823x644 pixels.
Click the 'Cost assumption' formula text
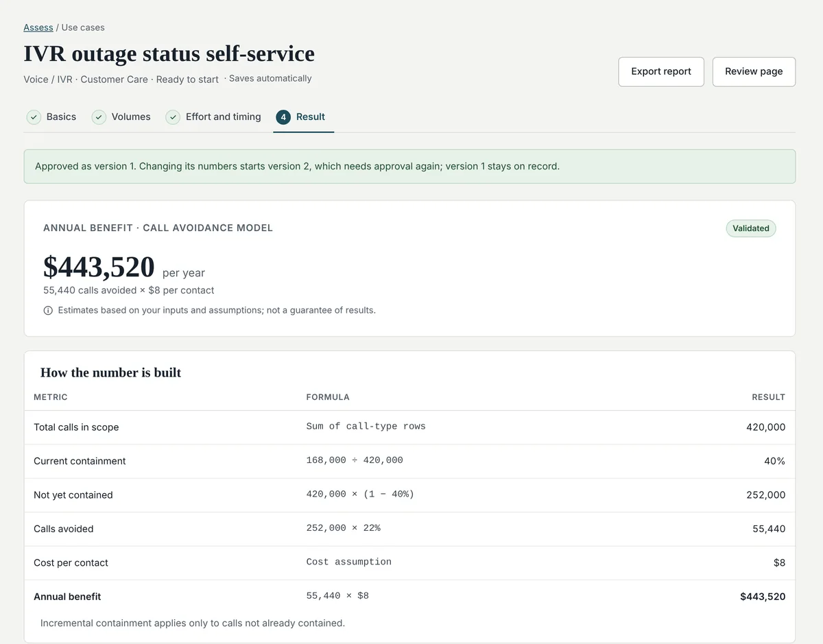tap(349, 562)
